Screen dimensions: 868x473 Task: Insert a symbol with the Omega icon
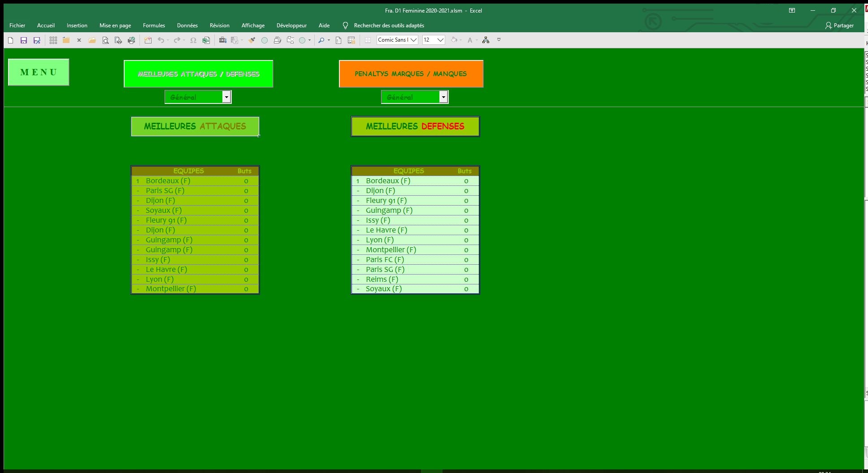193,40
